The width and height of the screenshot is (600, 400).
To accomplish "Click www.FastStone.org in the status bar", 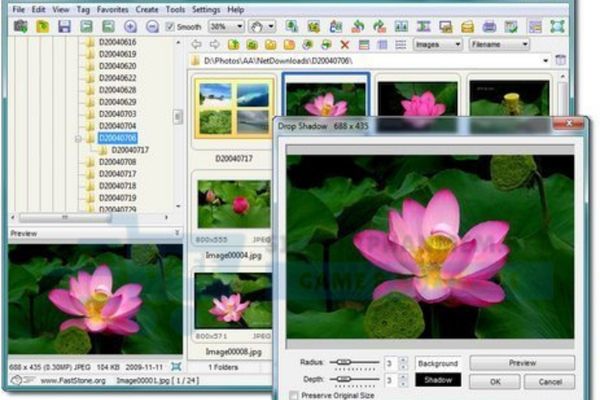I will (x=73, y=380).
